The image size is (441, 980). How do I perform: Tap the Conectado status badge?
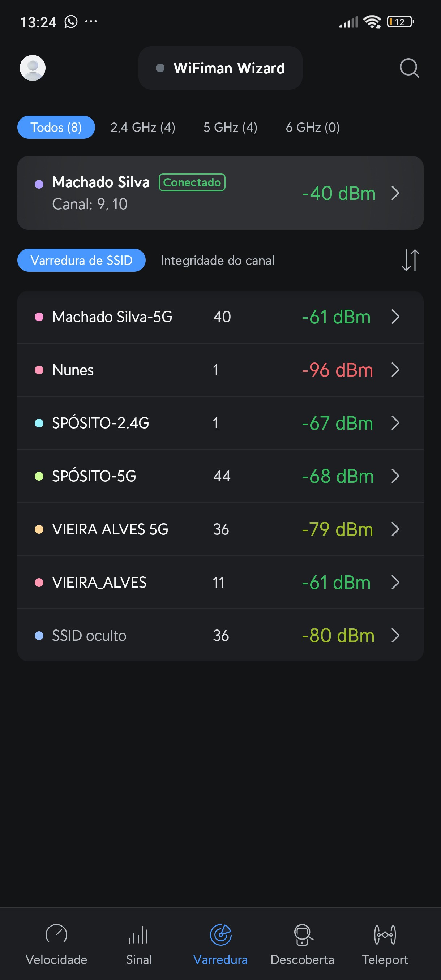pyautogui.click(x=192, y=182)
